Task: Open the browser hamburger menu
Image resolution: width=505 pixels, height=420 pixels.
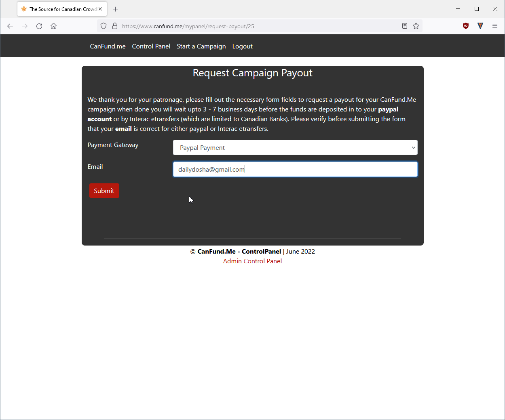Action: [495, 26]
